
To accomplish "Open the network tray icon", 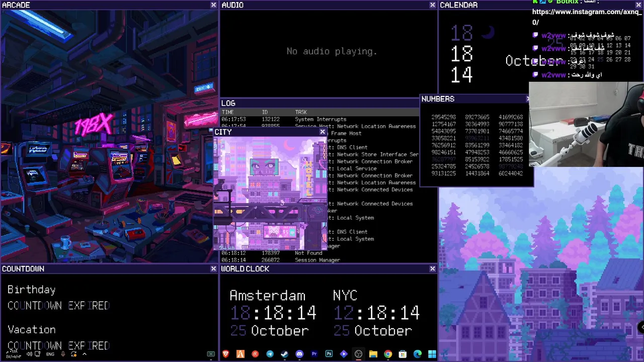I will pyautogui.click(x=38, y=354).
